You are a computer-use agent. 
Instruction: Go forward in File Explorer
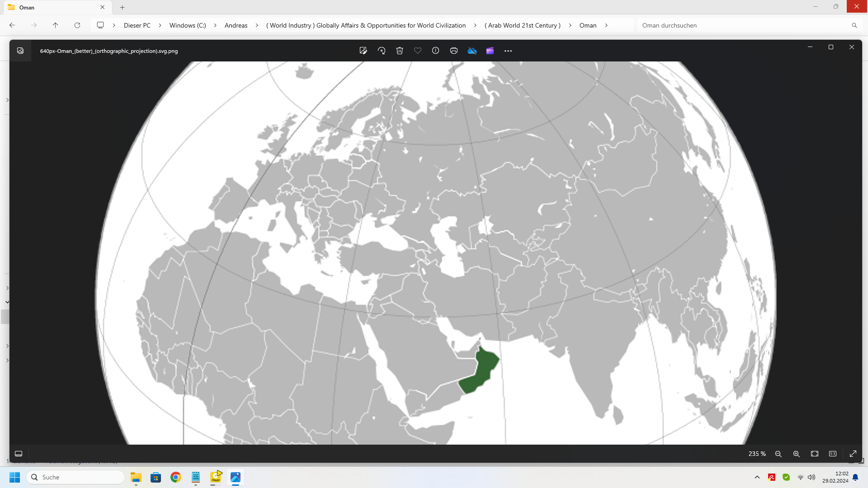coord(34,25)
